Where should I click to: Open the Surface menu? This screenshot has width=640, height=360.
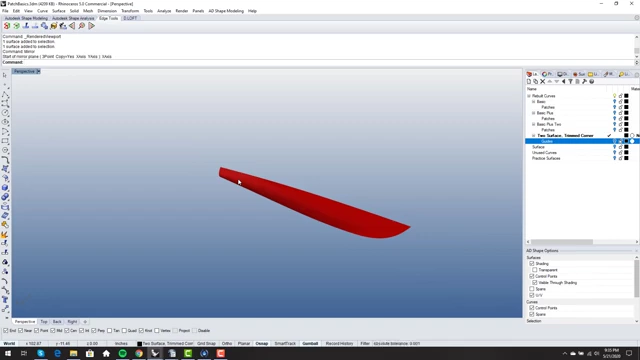coord(59,11)
